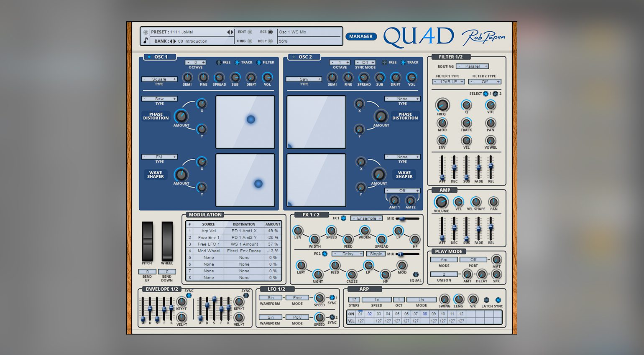The width and height of the screenshot is (644, 355).
Task: Open OSC 2 SYNC MODE selector
Action: 365,62
